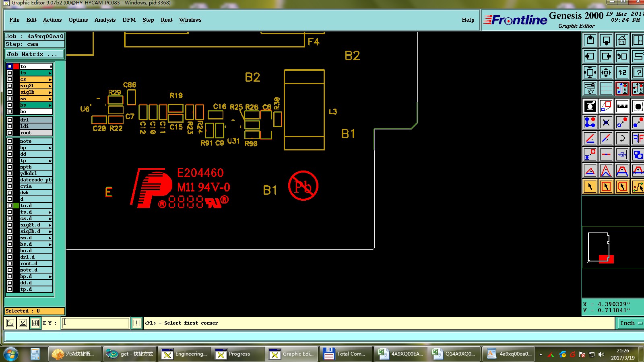Open the Help menu

(x=468, y=20)
